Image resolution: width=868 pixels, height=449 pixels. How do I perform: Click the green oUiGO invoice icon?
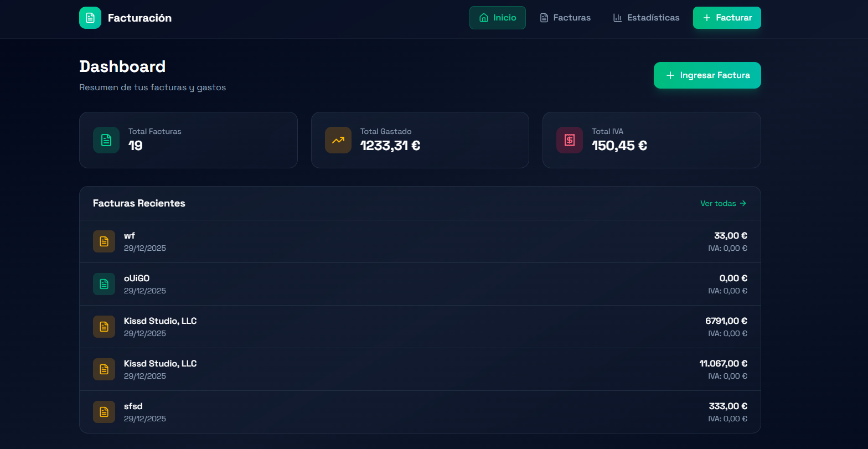coord(104,284)
